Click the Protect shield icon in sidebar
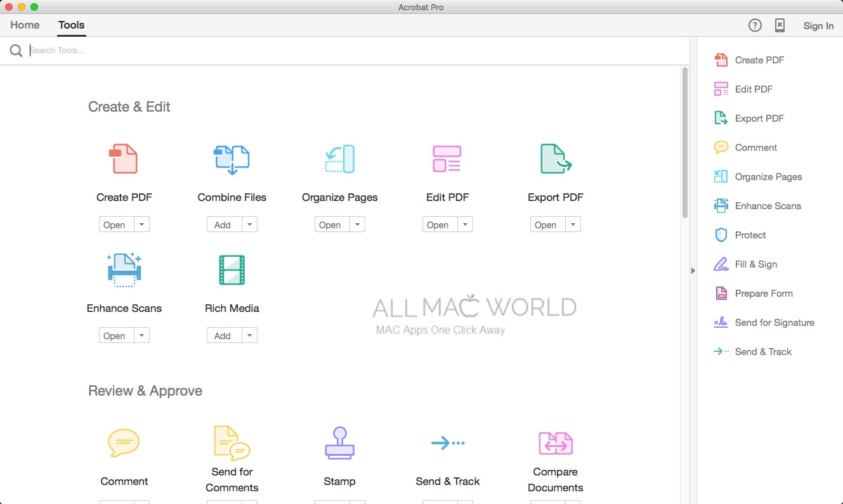 (721, 235)
